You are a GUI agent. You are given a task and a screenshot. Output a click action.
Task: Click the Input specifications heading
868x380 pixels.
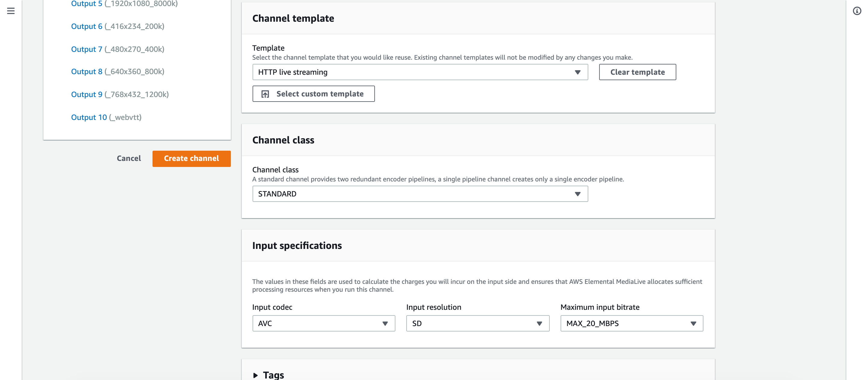pos(297,246)
